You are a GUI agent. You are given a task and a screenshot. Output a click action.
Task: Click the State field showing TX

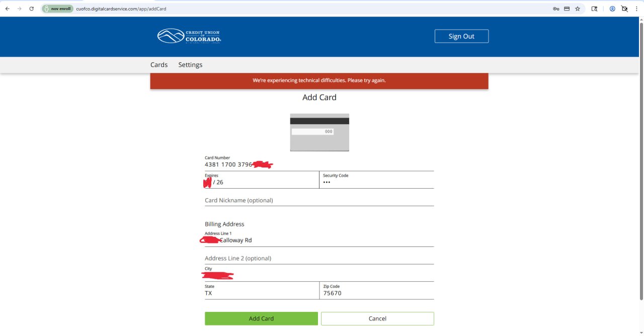[x=261, y=293]
